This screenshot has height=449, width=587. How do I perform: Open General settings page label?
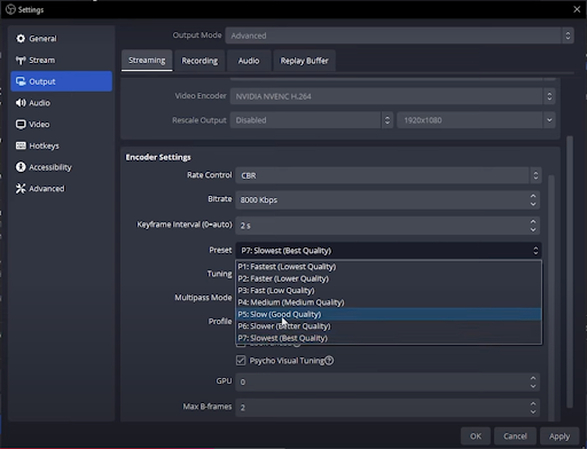pos(43,39)
